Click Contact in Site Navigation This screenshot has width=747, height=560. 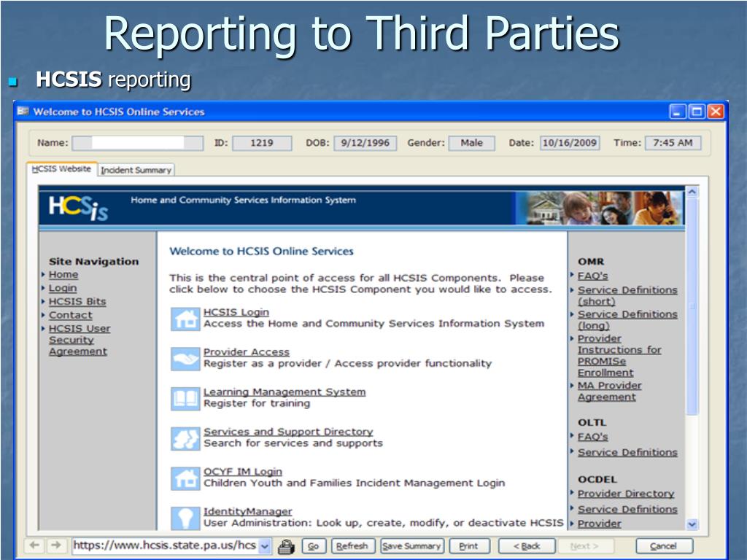point(71,315)
